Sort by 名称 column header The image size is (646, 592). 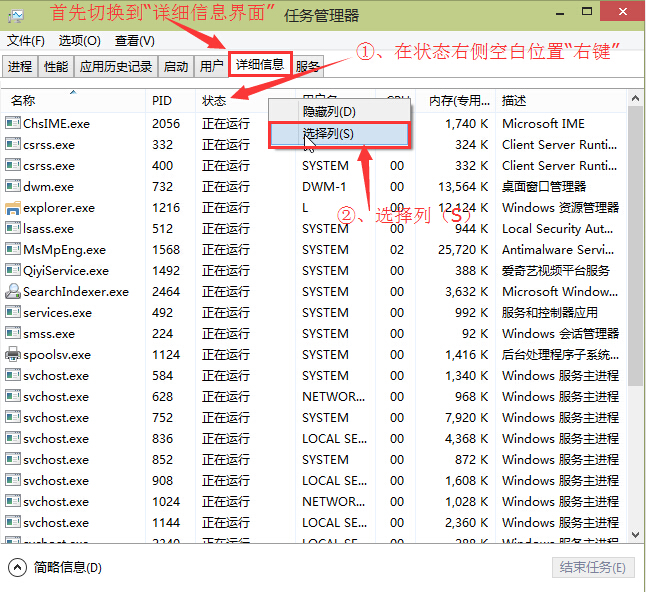point(23,101)
